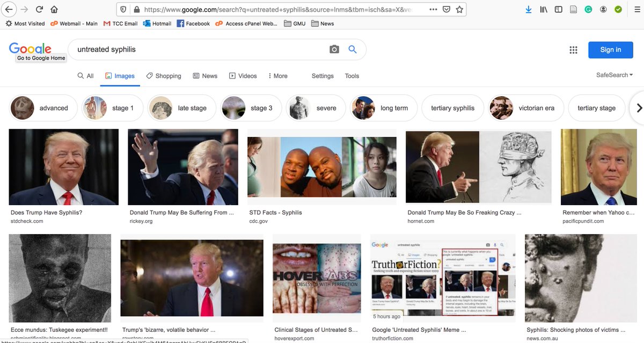The image size is (644, 343).
Task: Open the rickey.org image result thumbnail
Action: [x=183, y=167]
